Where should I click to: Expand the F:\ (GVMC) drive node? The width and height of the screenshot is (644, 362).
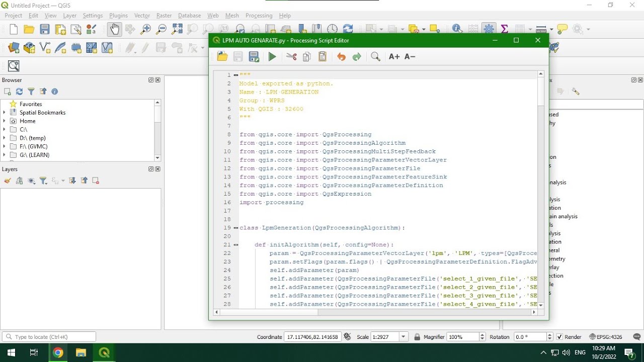tap(5, 147)
